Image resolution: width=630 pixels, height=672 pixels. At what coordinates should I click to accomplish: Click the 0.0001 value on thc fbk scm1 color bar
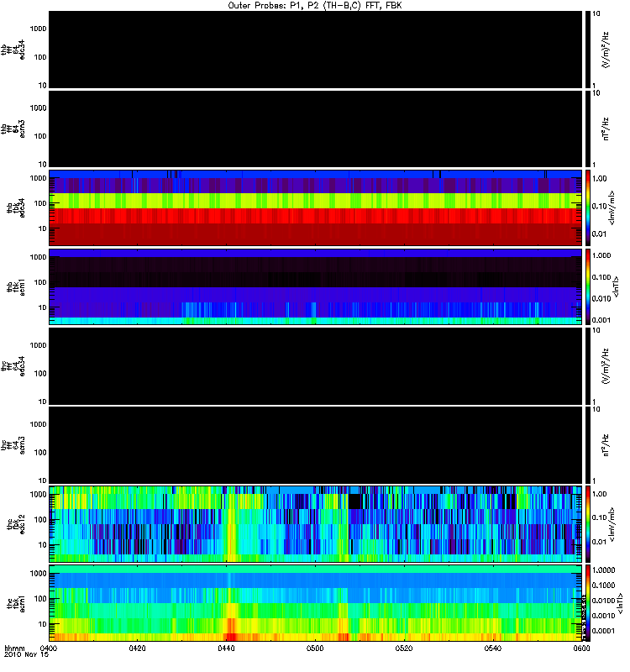tap(603, 631)
